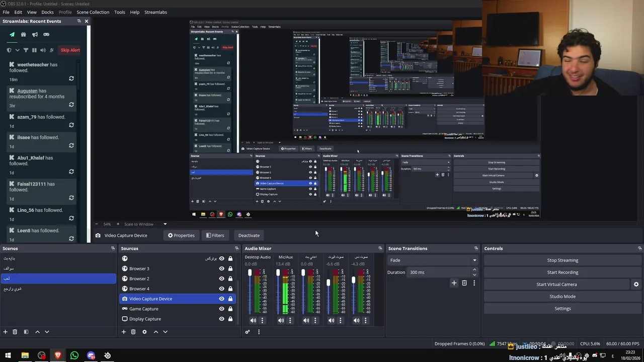Open source properties gear in Sources toolbar
Image resolution: width=644 pixels, height=362 pixels.
click(x=144, y=332)
